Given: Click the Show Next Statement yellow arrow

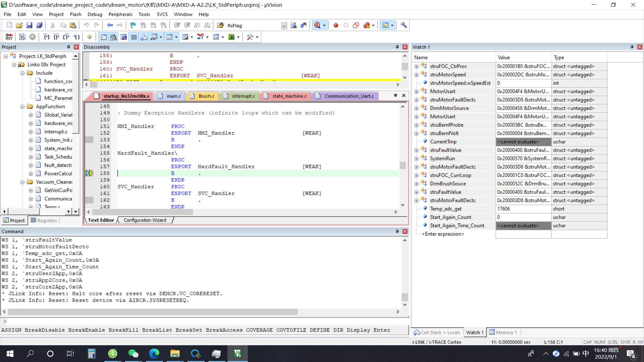Looking at the screenshot, I should tap(89, 37).
